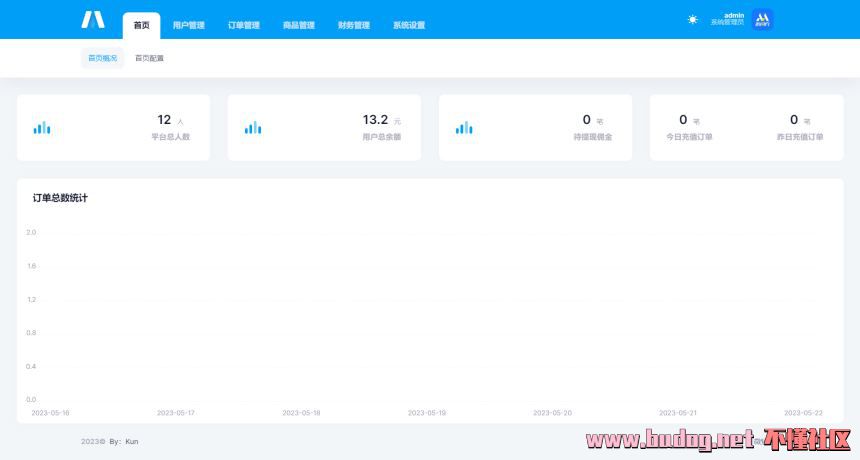The height and width of the screenshot is (460, 860).
Task: Click the 昨日充值订单 label
Action: click(x=800, y=137)
